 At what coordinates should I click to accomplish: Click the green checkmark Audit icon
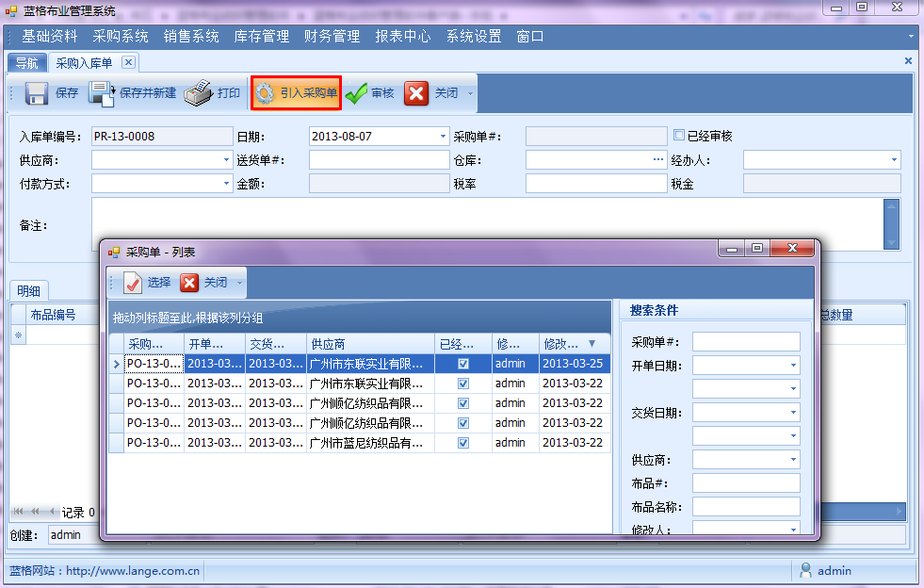point(356,93)
